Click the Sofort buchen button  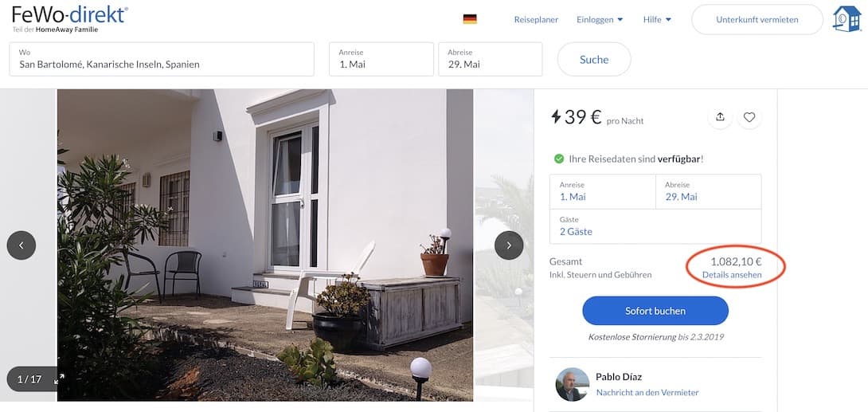pos(655,311)
